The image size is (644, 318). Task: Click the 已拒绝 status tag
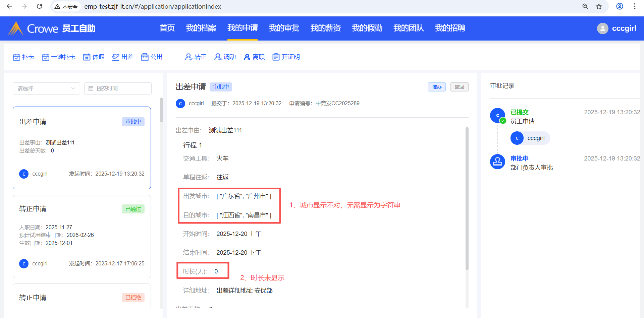[133, 298]
